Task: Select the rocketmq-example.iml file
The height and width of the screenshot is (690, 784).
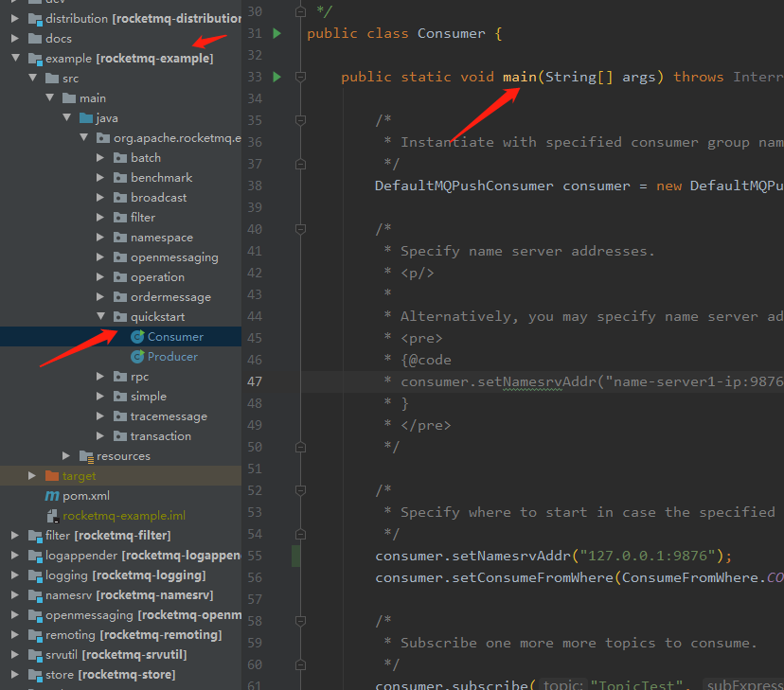Action: point(124,516)
